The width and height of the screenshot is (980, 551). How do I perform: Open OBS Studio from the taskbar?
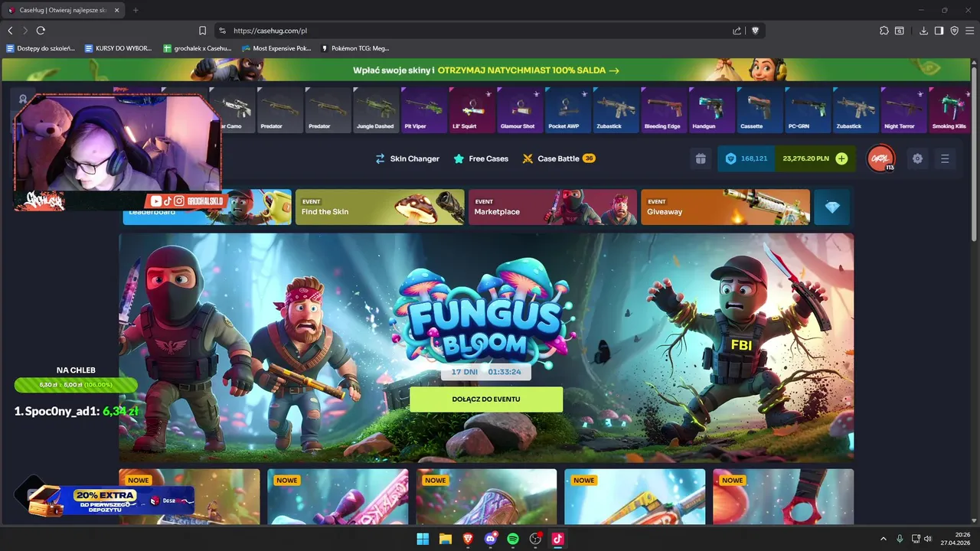click(x=535, y=539)
